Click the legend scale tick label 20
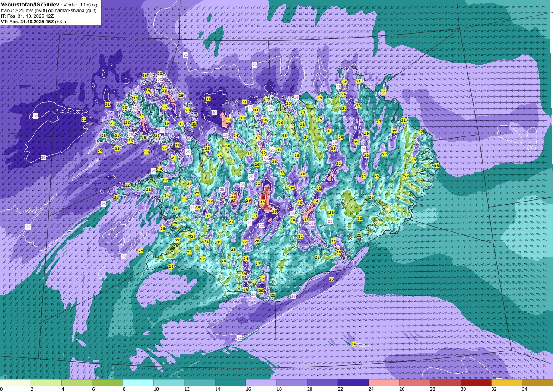This screenshot has width=553, height=392. (x=309, y=389)
